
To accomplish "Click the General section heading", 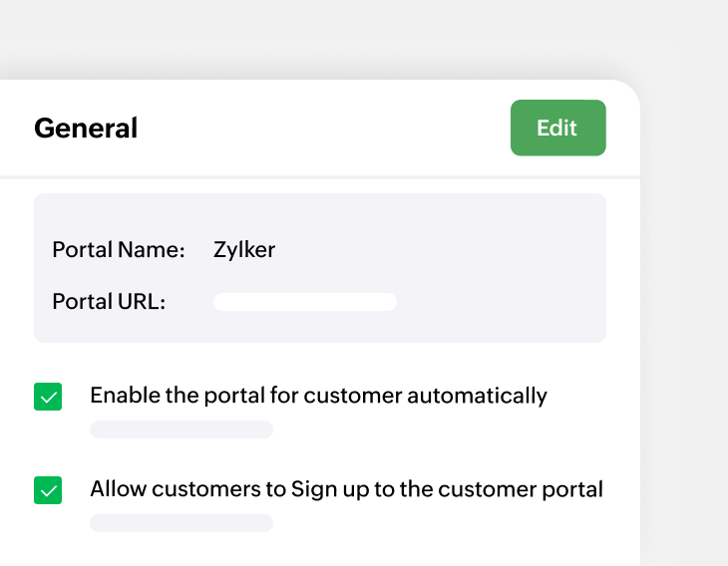I will coord(86,129).
